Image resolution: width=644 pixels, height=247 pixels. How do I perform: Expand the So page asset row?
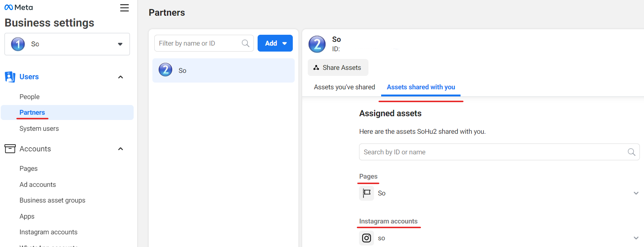(x=636, y=193)
